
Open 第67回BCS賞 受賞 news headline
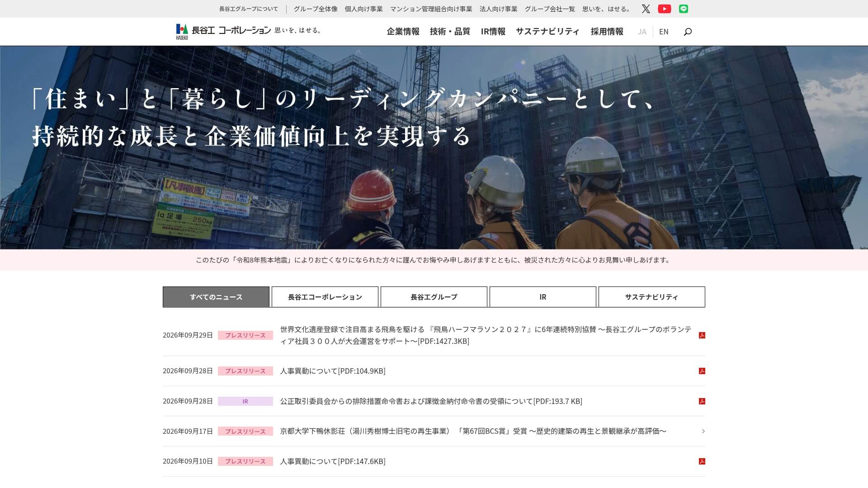pos(473,431)
